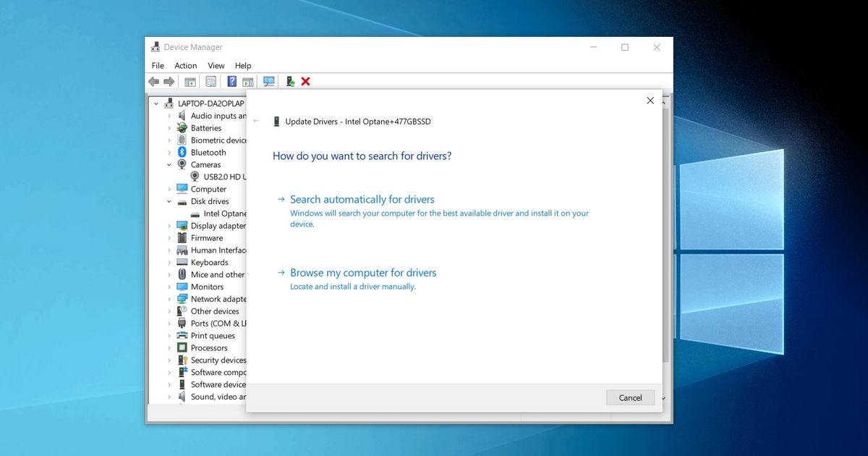The height and width of the screenshot is (456, 868).
Task: Open the Action menu
Action: tap(186, 65)
